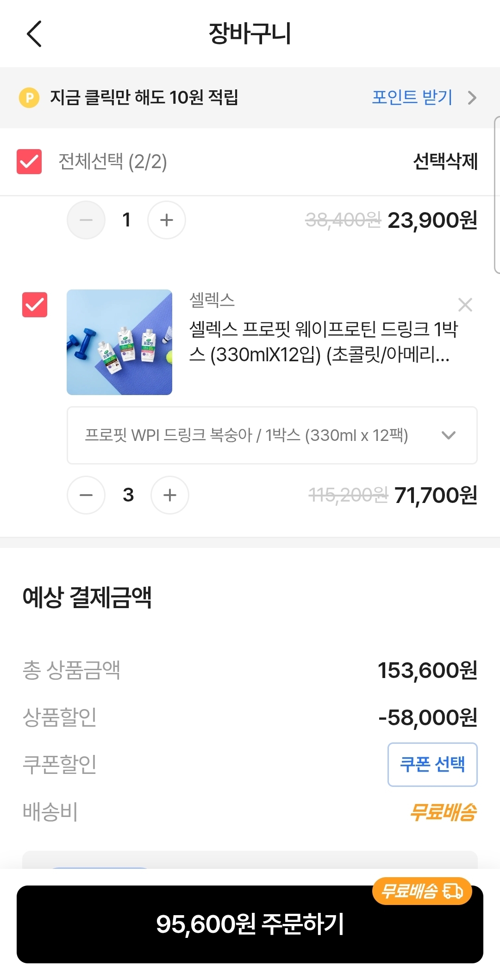Open the 포인트 받기 chevron arrow
Viewport: 500px width, 980px height.
click(x=472, y=98)
